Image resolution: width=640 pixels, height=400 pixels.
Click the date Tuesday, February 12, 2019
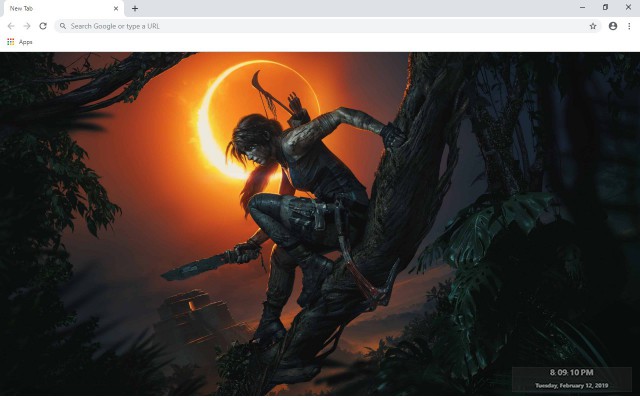point(571,386)
